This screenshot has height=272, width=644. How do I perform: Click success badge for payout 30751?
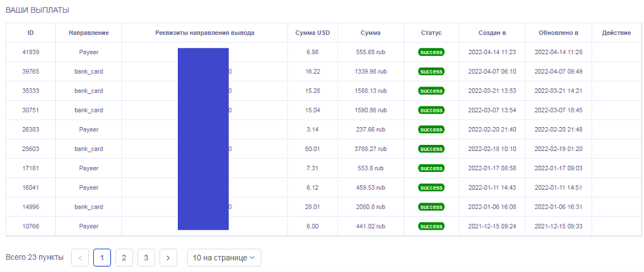click(x=431, y=111)
